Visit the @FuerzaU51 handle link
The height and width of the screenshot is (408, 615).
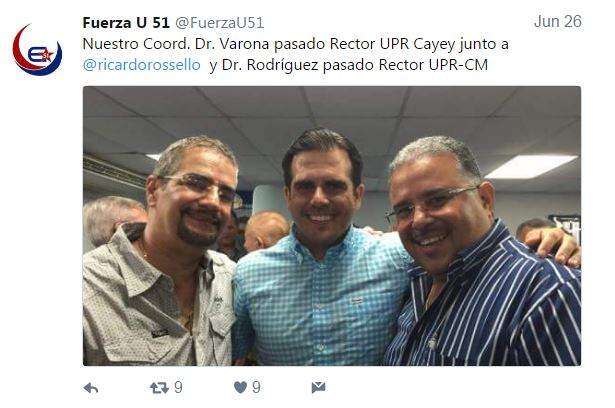point(220,23)
